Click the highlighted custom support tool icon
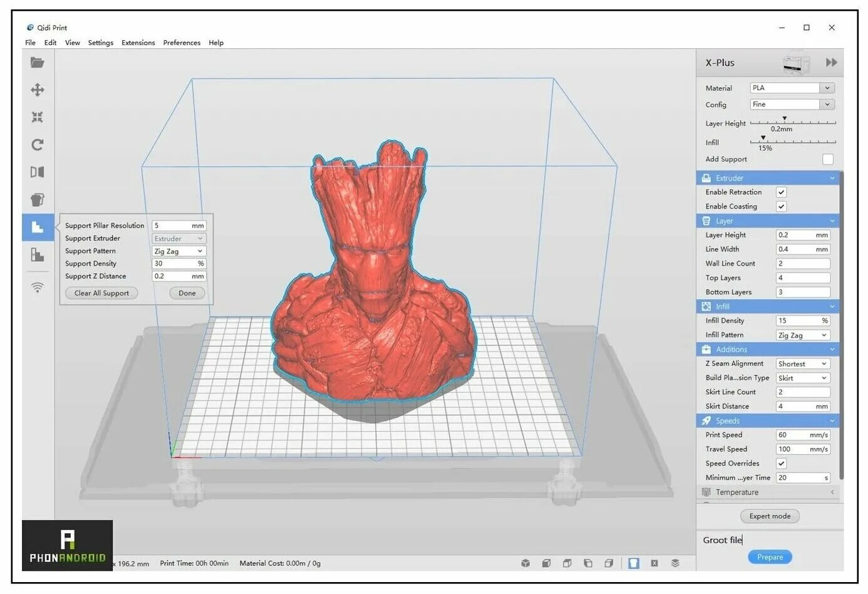This screenshot has height=594, width=868. [x=38, y=227]
